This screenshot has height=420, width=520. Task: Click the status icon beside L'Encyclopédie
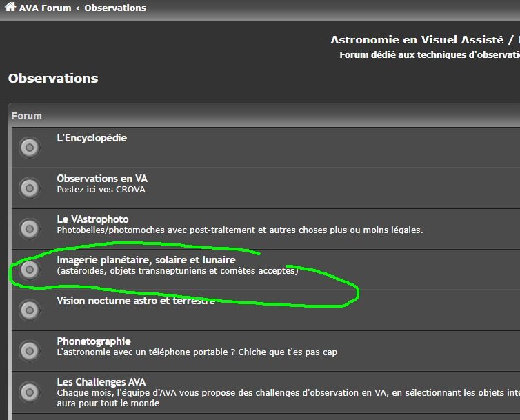(x=29, y=148)
